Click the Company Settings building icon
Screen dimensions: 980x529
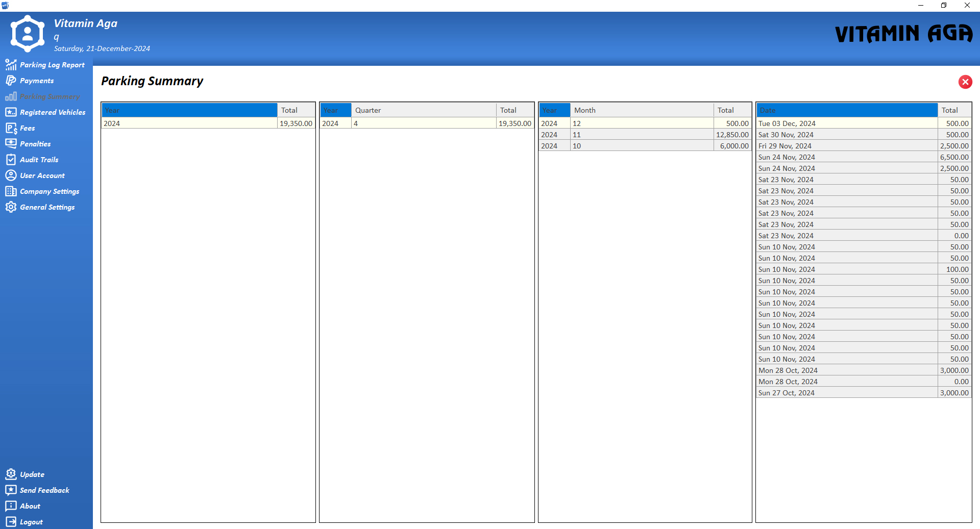coord(11,191)
